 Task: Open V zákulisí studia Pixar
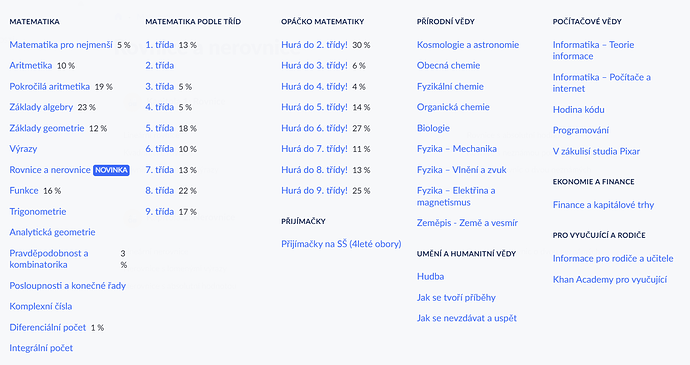pos(596,151)
